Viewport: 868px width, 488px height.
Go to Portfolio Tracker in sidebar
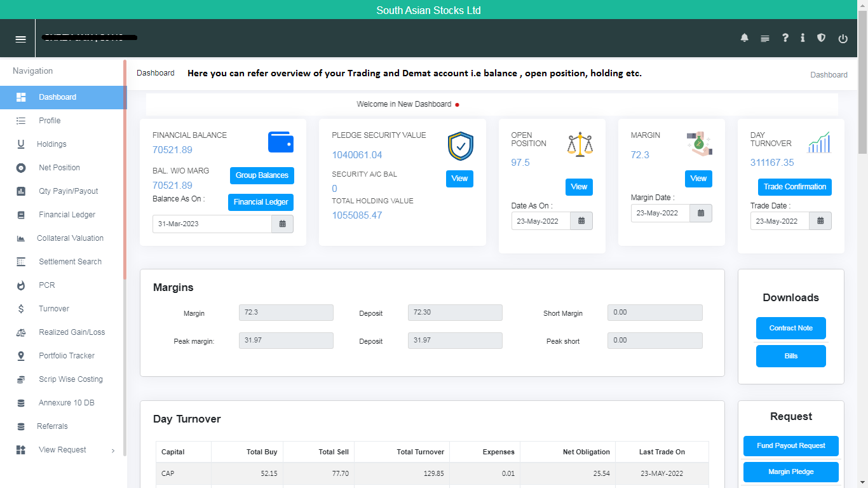pos(66,356)
